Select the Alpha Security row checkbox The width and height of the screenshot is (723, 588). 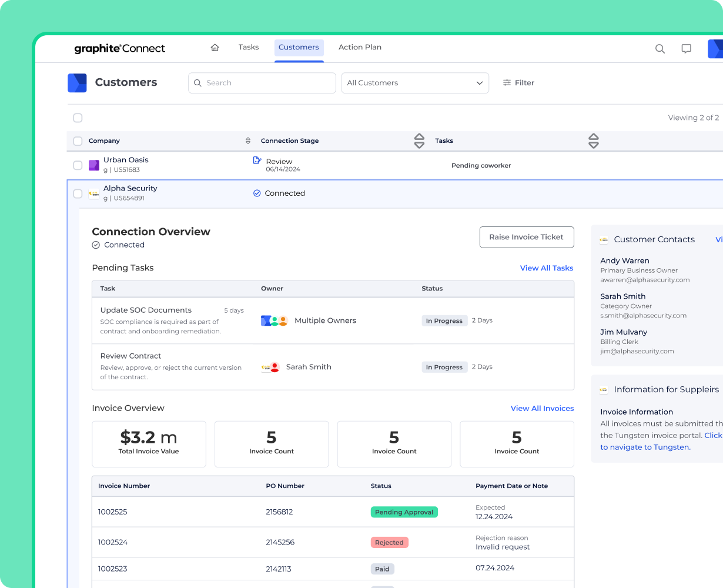tap(78, 193)
